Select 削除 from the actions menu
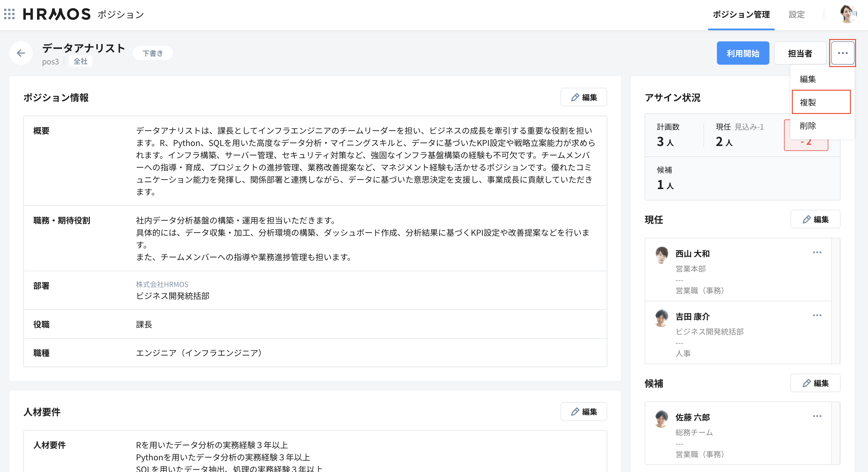Screen dimensions: 868x472 point(808,126)
